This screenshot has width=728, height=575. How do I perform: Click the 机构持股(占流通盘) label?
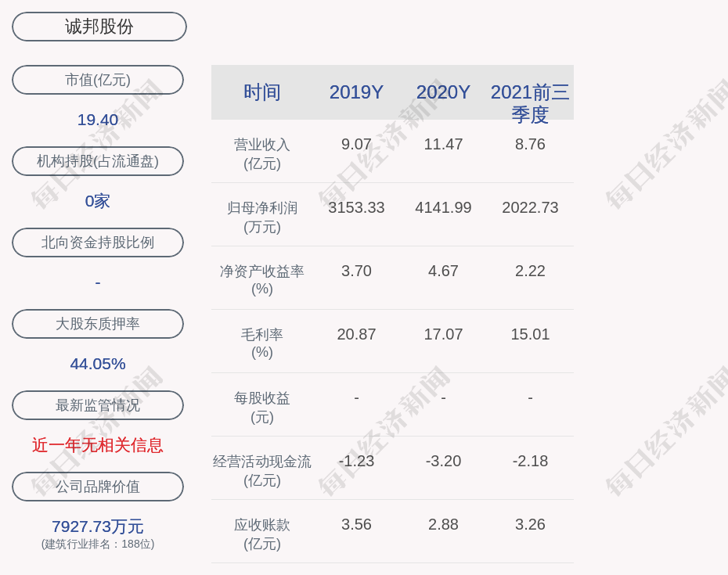tap(98, 161)
